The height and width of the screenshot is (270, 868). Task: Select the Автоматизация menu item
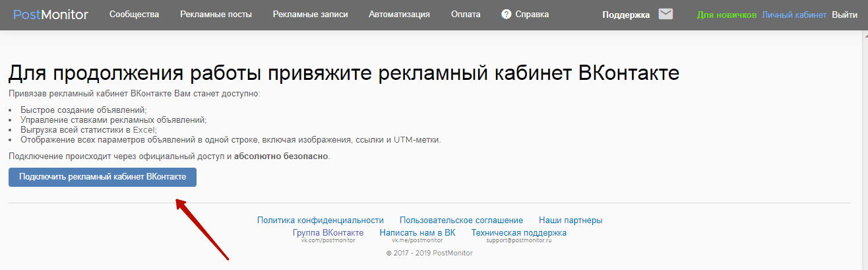[x=399, y=14]
